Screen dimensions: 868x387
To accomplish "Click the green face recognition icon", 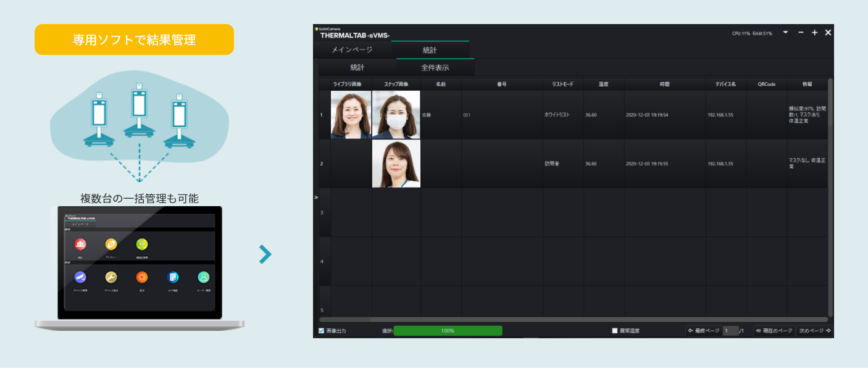I will point(142,244).
